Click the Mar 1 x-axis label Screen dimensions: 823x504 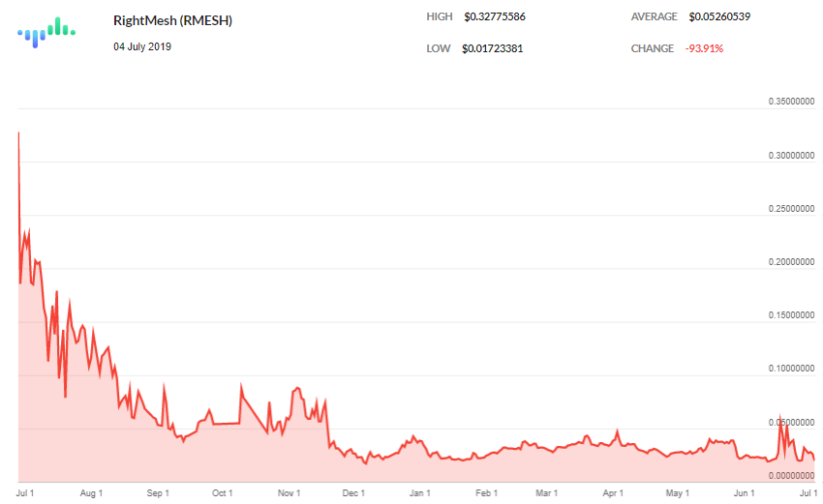(546, 493)
